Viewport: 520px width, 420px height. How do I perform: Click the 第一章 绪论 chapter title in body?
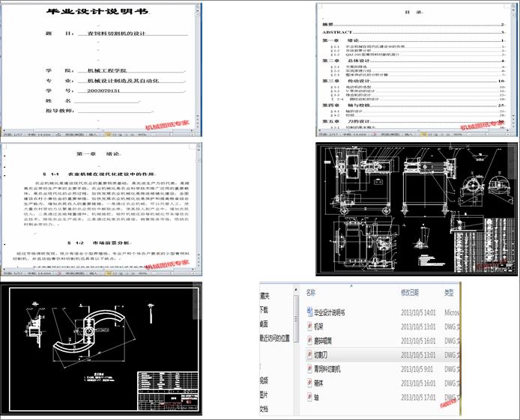click(x=99, y=154)
